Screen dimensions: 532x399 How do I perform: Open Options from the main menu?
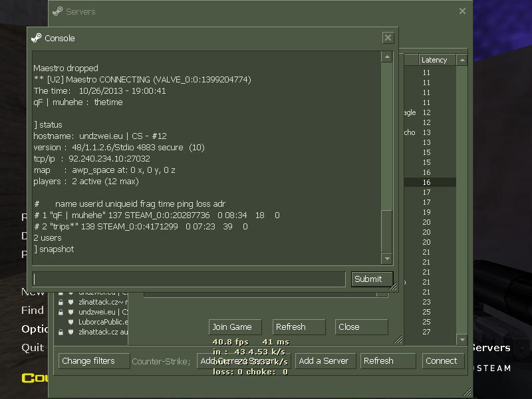pyautogui.click(x=35, y=329)
